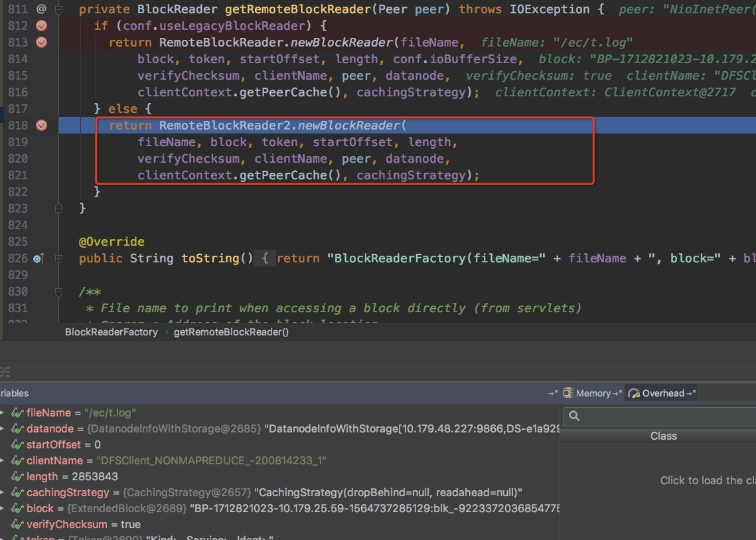Image resolution: width=756 pixels, height=540 pixels.
Task: Click the glasses icon beside startOffset
Action: click(x=17, y=444)
